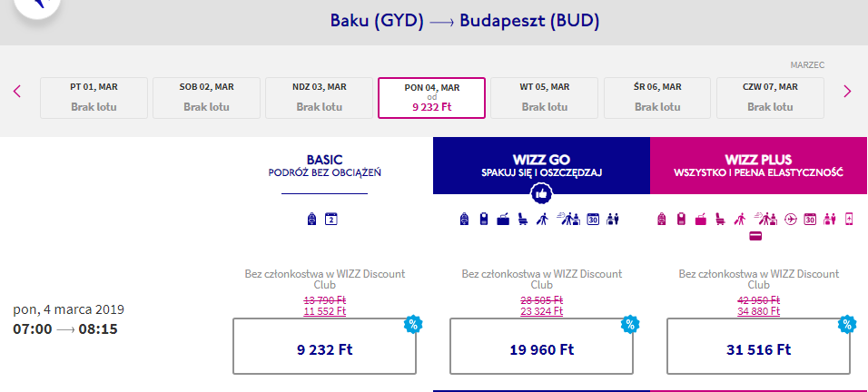The height and width of the screenshot is (392, 868).
Task: Select the PON 04, MAR date tab
Action: [x=431, y=98]
